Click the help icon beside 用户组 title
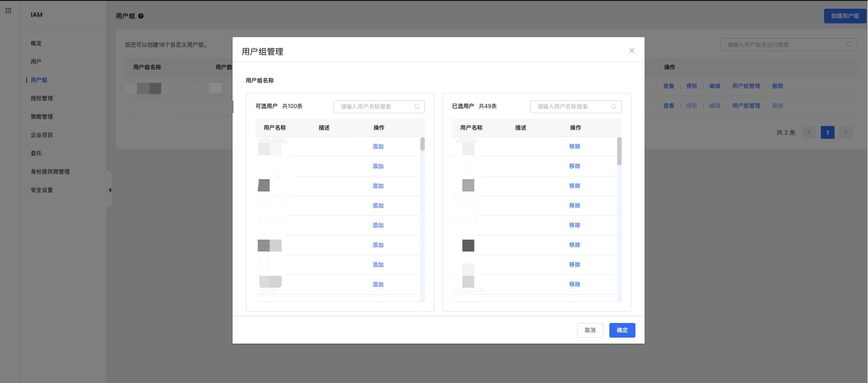This screenshot has height=383, width=868. (x=141, y=16)
